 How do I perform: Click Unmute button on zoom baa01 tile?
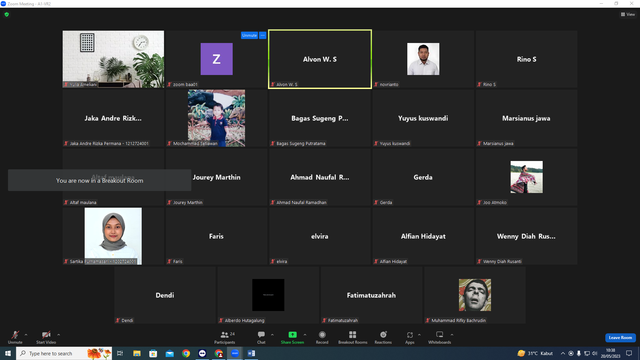click(249, 36)
